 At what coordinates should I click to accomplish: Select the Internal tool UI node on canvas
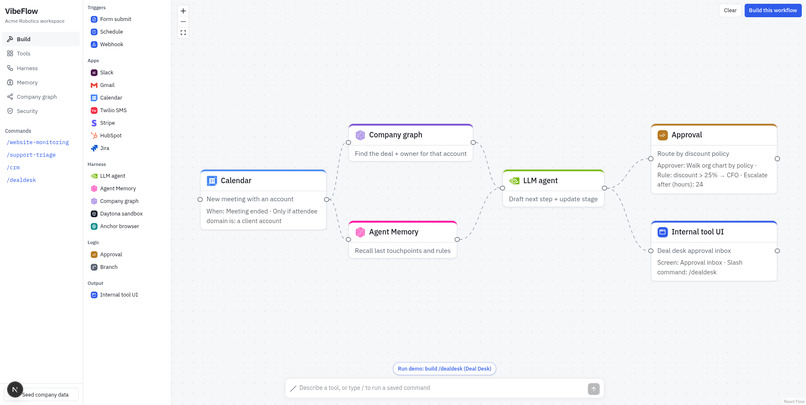click(714, 251)
